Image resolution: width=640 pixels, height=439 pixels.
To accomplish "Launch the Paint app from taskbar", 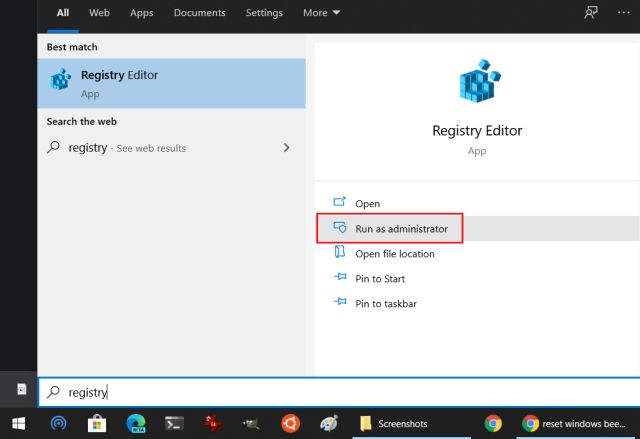I will (x=328, y=423).
